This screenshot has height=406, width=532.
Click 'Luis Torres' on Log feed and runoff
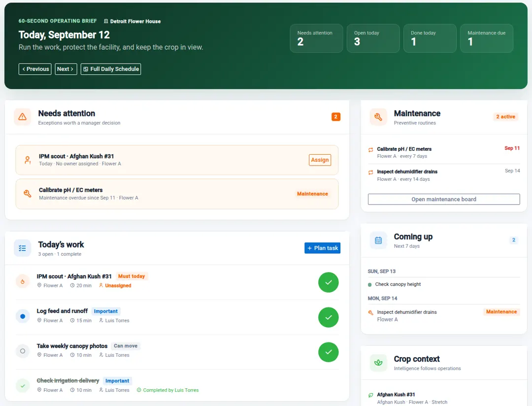[117, 320]
